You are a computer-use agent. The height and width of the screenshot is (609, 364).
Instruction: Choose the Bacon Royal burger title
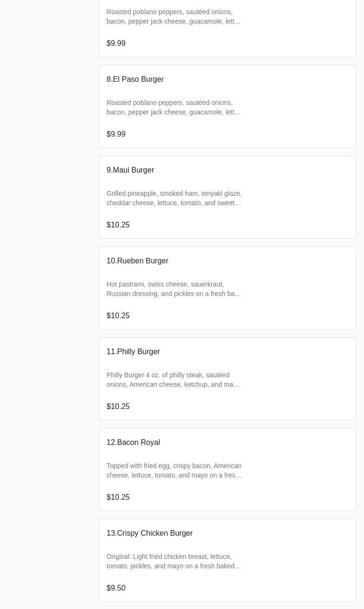(x=133, y=443)
